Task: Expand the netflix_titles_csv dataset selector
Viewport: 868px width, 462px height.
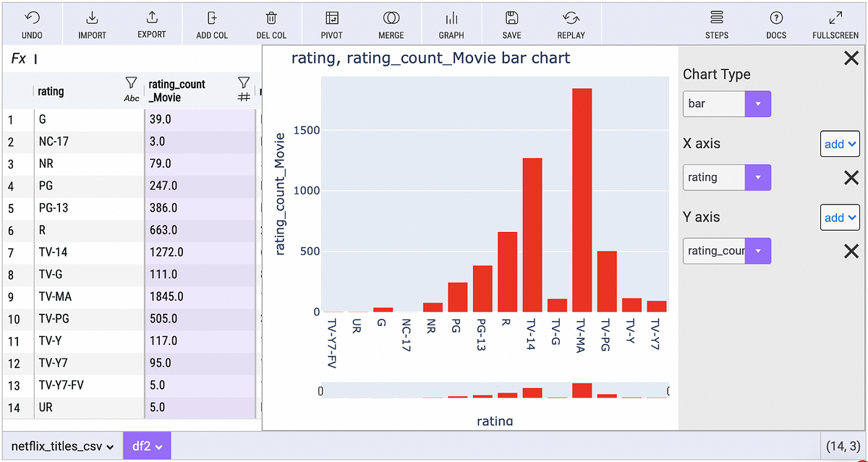Action: (x=61, y=446)
